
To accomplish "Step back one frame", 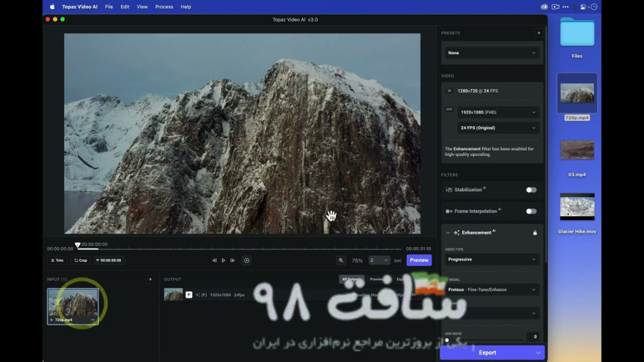I will coord(214,260).
